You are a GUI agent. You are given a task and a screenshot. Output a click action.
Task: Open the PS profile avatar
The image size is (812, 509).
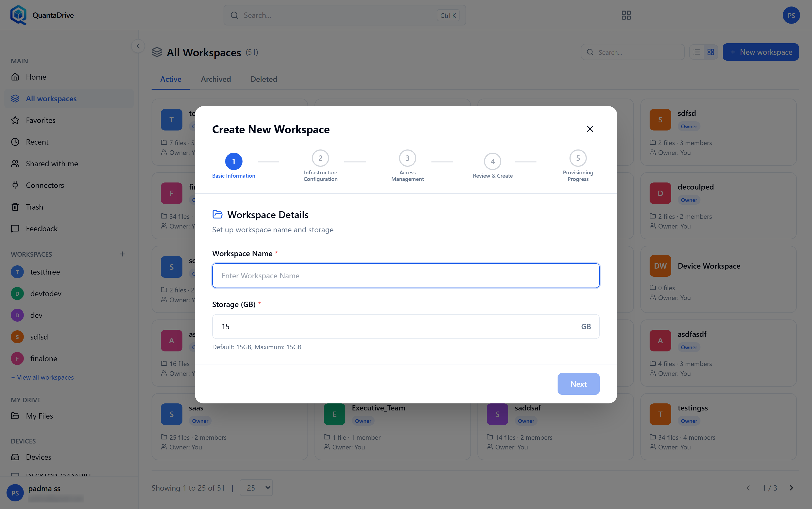(791, 15)
